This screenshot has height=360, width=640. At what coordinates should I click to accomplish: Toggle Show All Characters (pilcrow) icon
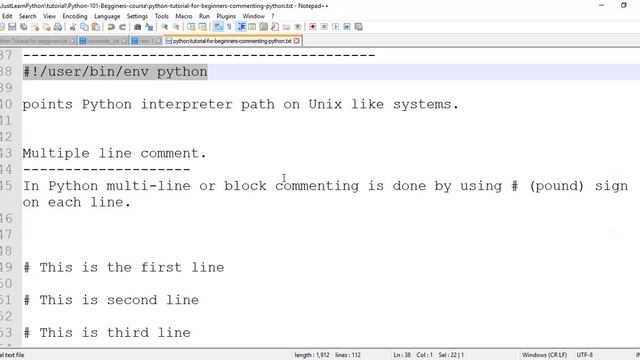(x=229, y=27)
